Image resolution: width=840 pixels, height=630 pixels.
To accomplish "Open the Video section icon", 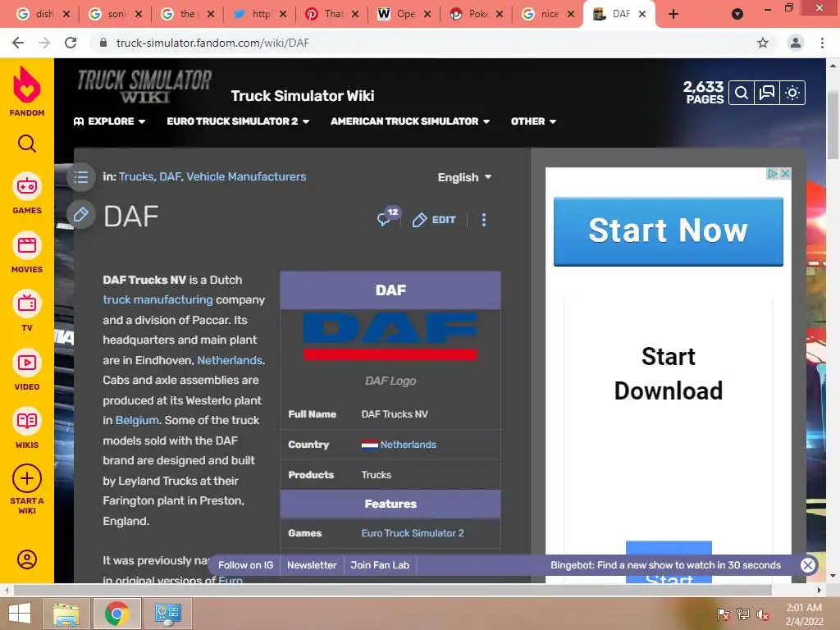I will pyautogui.click(x=27, y=363).
